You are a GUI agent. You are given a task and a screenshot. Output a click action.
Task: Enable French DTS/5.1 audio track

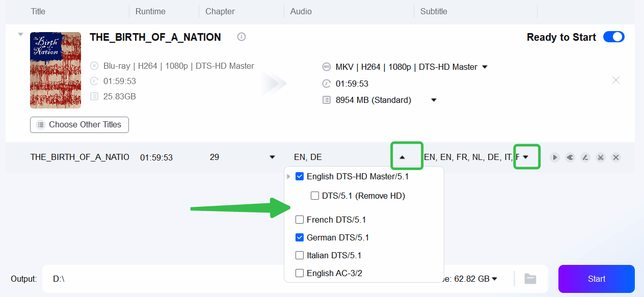pyautogui.click(x=300, y=220)
